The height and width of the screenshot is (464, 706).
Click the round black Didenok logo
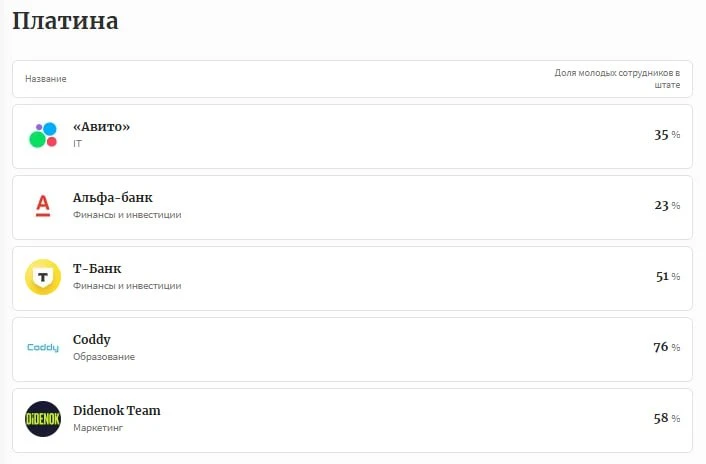coord(43,419)
